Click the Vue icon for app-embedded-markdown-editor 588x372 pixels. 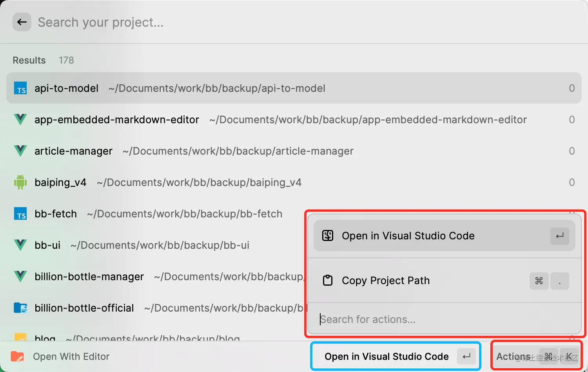click(x=20, y=119)
